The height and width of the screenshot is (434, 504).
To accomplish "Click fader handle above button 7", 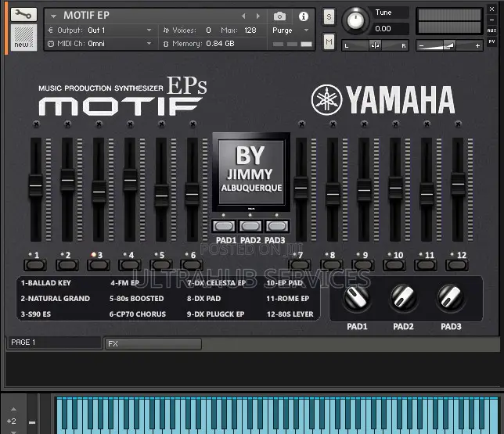I will [301, 188].
